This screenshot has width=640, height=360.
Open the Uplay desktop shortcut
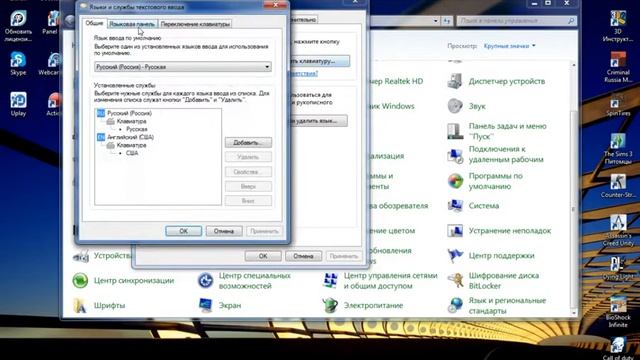coord(18,104)
